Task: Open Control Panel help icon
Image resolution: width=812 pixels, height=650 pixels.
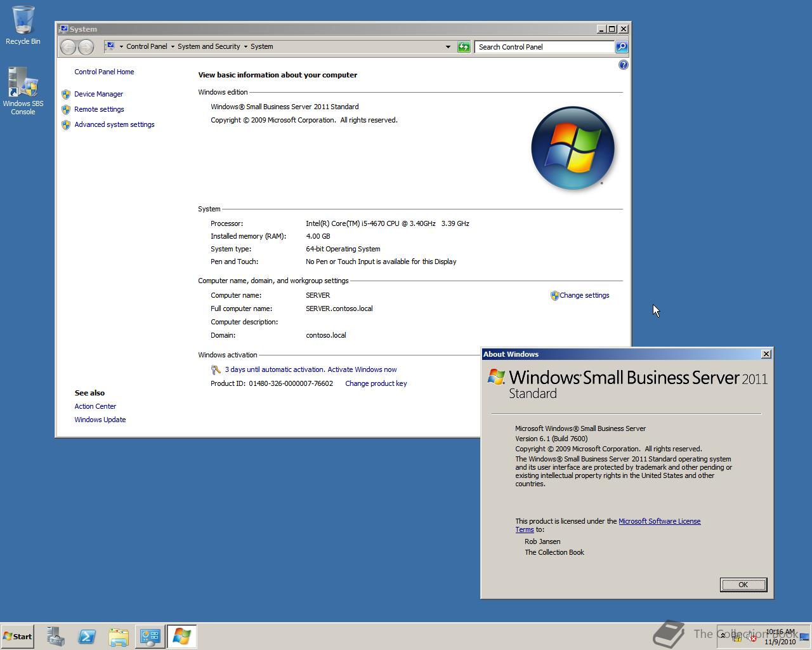Action: (623, 65)
